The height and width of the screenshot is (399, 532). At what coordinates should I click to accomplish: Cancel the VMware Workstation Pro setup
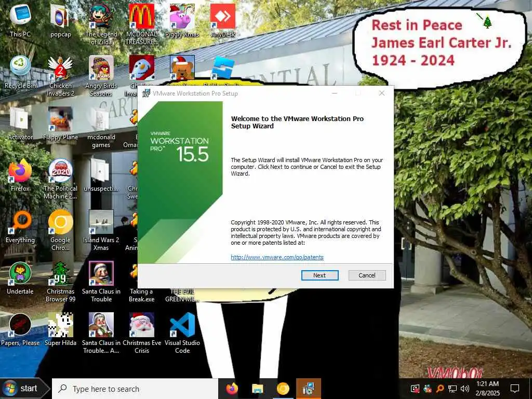point(367,275)
